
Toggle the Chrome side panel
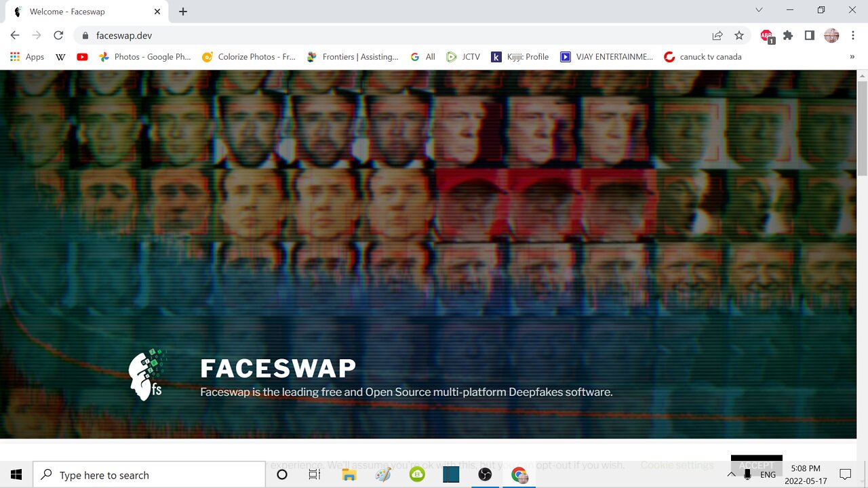click(x=810, y=35)
